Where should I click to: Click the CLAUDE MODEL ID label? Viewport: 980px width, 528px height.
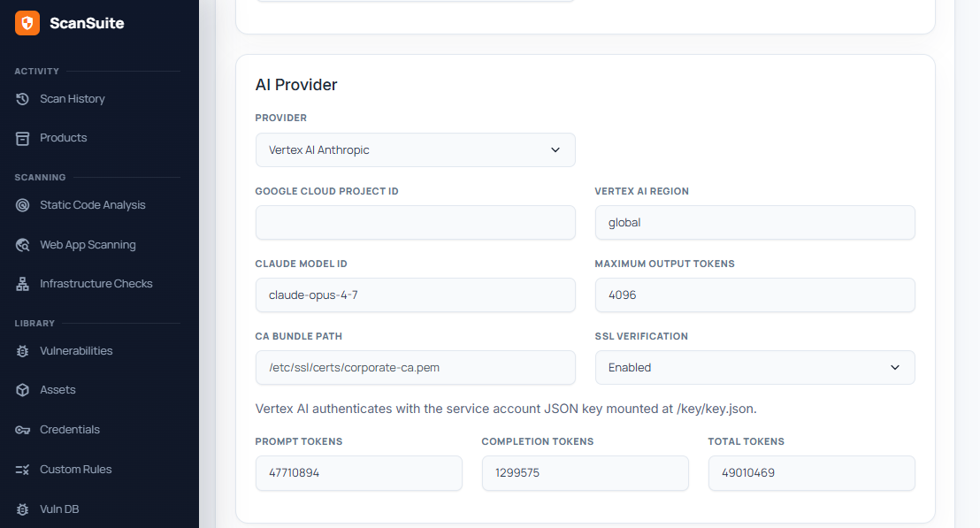point(302,264)
